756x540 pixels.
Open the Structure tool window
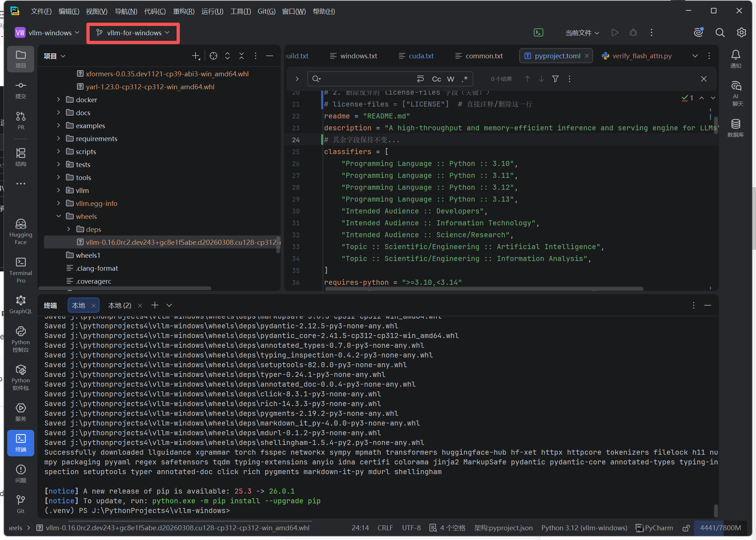click(21, 157)
